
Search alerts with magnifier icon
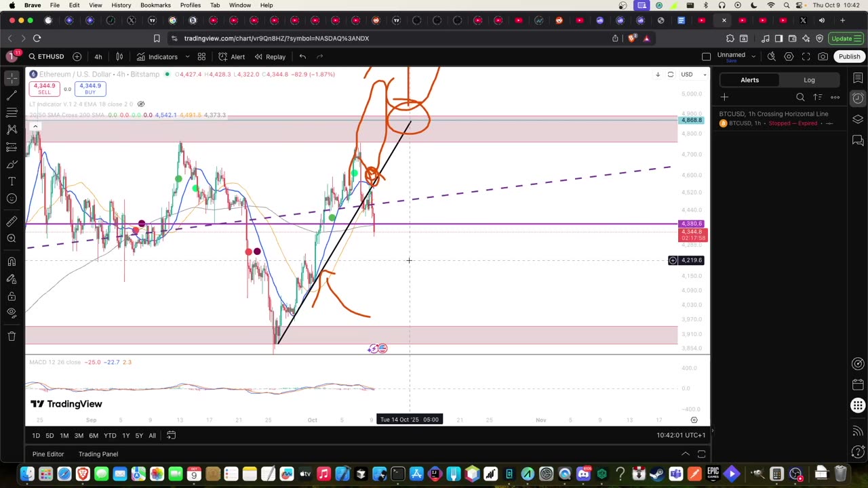point(800,98)
